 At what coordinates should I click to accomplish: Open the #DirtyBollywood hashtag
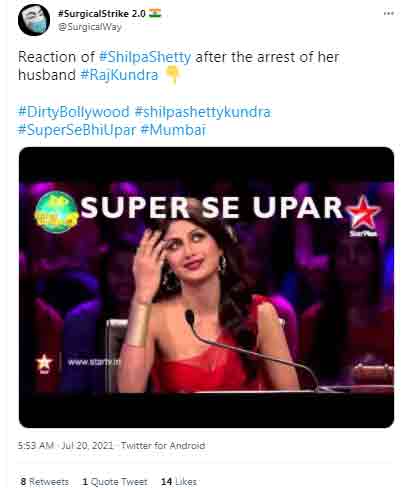[x=73, y=112]
